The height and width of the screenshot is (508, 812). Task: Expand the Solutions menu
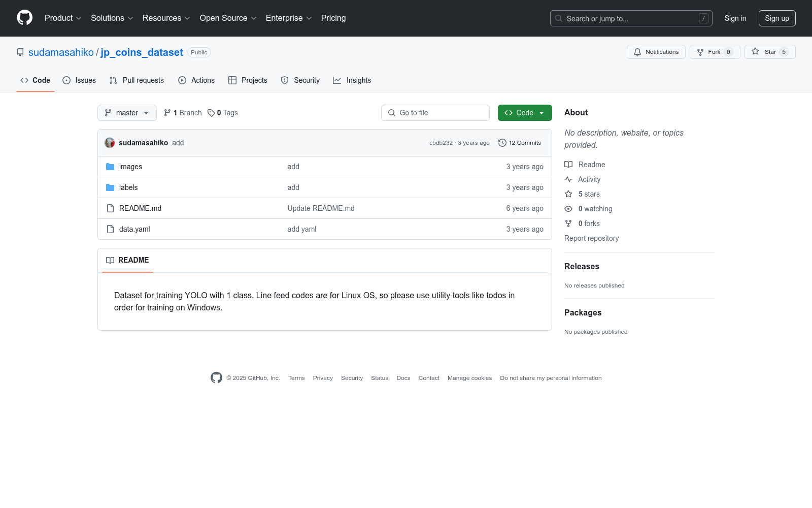[x=112, y=18]
